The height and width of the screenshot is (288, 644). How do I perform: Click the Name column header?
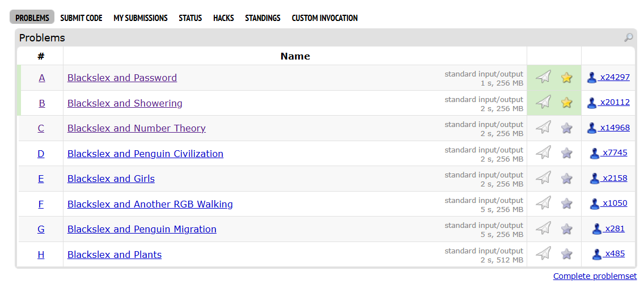pyautogui.click(x=295, y=56)
